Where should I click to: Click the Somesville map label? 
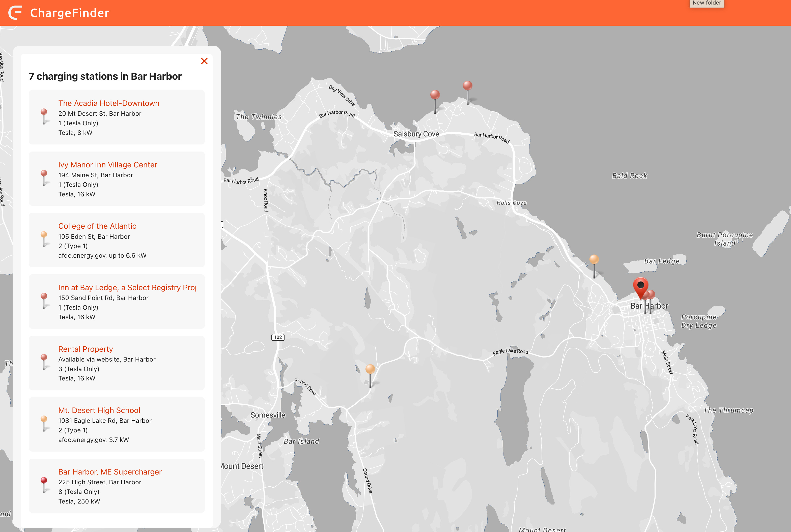coord(268,415)
